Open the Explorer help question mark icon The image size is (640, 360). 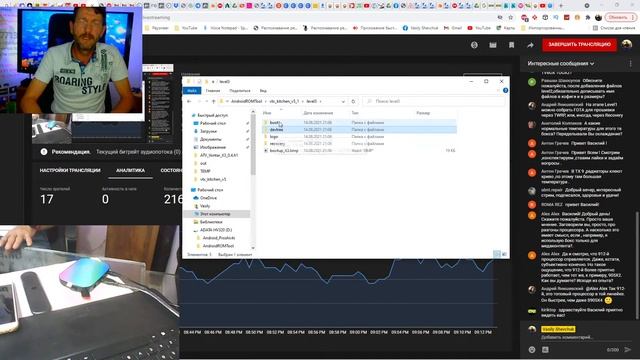coord(505,91)
